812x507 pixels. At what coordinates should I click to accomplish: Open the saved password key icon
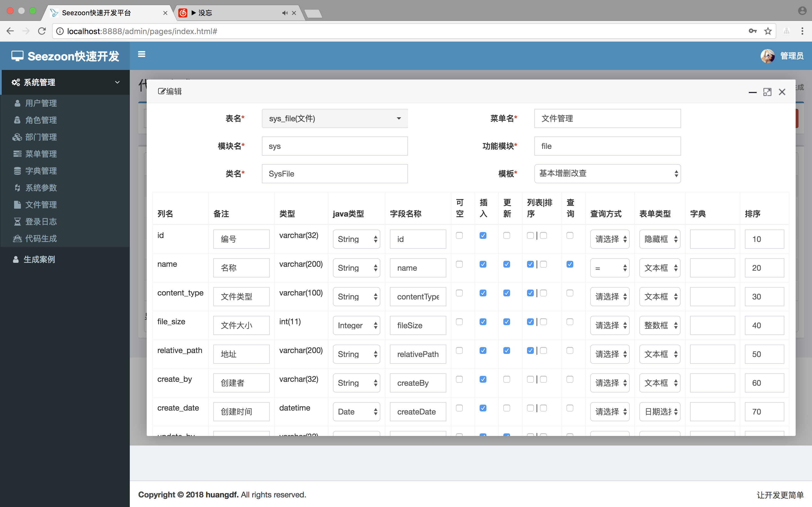pos(752,31)
